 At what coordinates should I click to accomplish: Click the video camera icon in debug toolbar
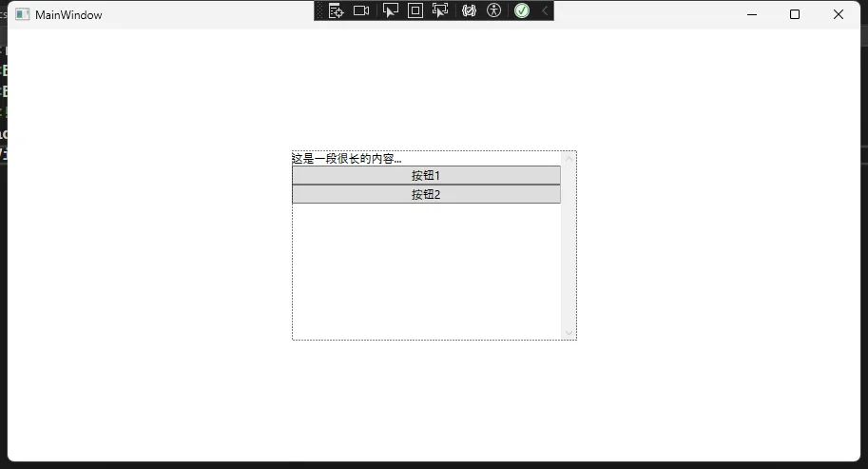(361, 10)
